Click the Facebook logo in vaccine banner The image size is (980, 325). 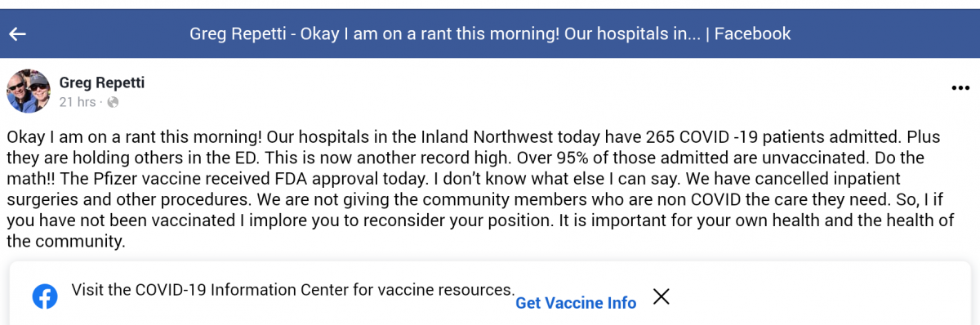pyautogui.click(x=45, y=296)
